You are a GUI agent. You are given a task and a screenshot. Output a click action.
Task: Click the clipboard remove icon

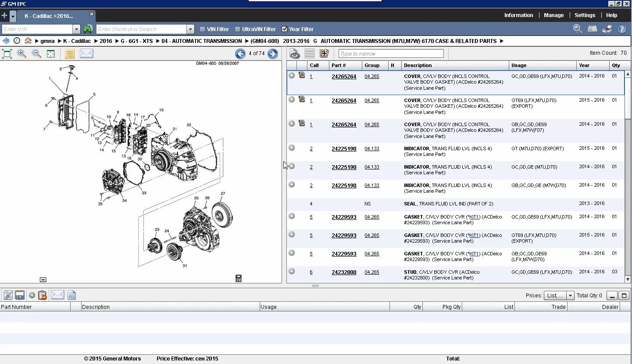pos(43,295)
